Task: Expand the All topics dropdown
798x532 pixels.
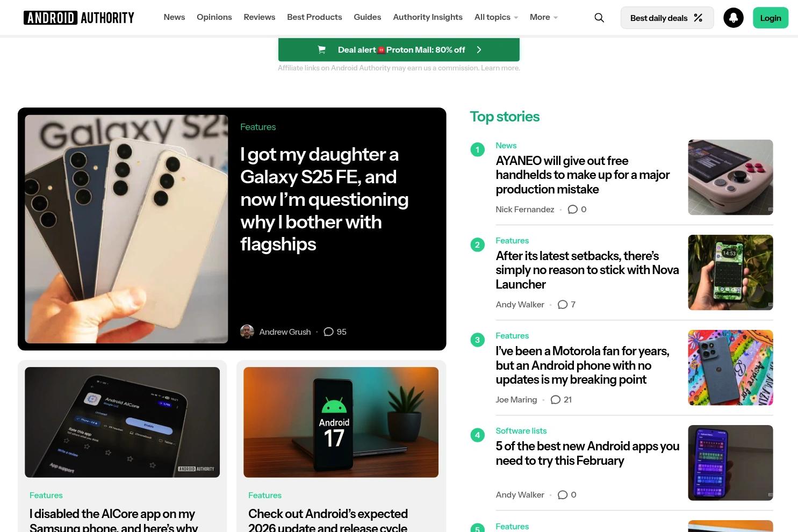Action: (x=496, y=17)
